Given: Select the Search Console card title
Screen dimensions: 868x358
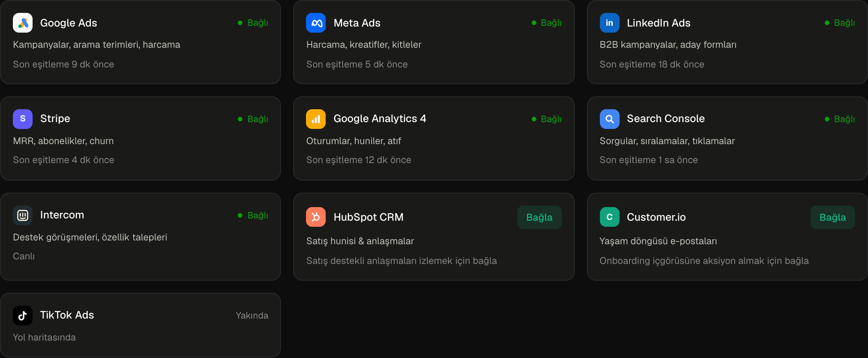Looking at the screenshot, I should [x=666, y=119].
